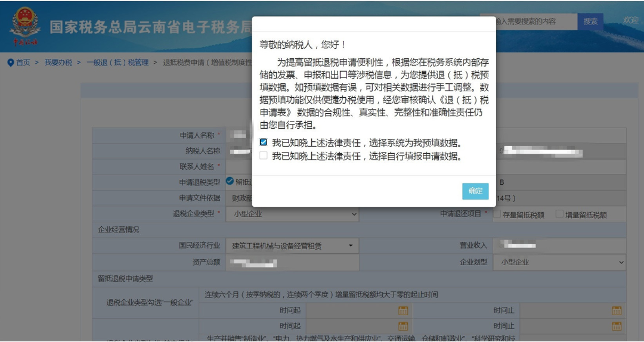Go to 首页 breadcrumb
644x342 pixels.
23,63
